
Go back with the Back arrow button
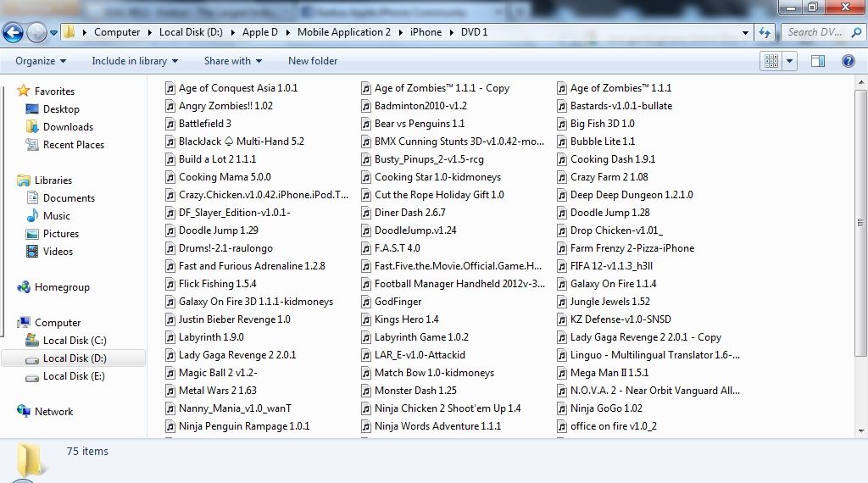coord(14,33)
